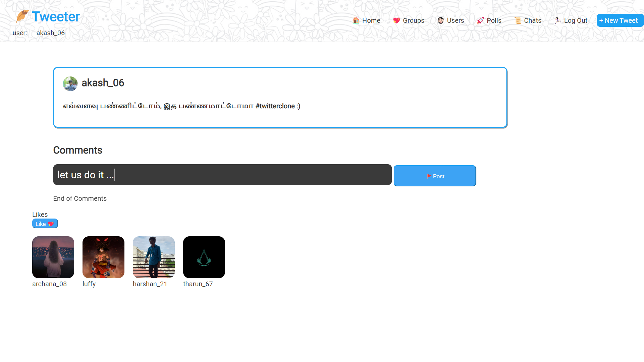The width and height of the screenshot is (644, 362).
Task: Click the house icon beside Home
Action: click(356, 20)
